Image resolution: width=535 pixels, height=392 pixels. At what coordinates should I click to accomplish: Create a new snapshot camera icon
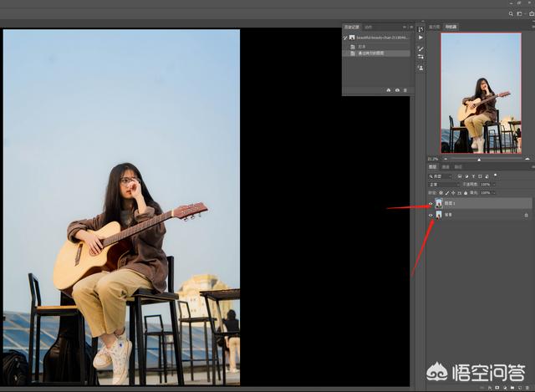(x=397, y=90)
